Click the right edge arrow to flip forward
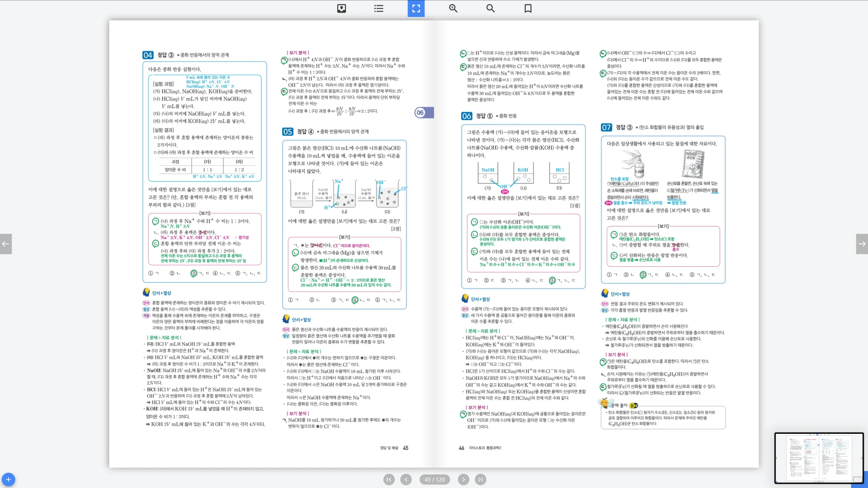The image size is (868, 488). pos(862,244)
